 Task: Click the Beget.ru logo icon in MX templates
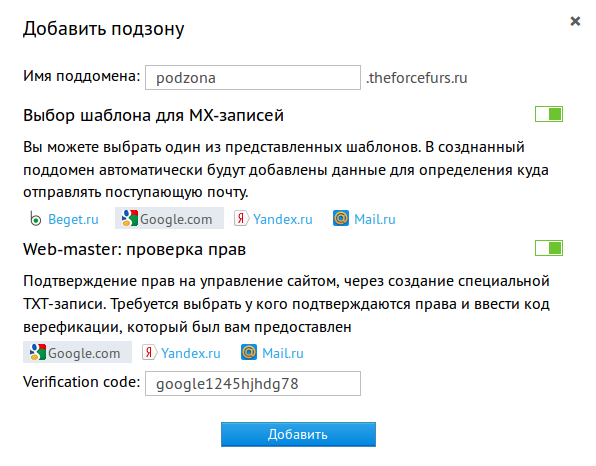pyautogui.click(x=35, y=219)
